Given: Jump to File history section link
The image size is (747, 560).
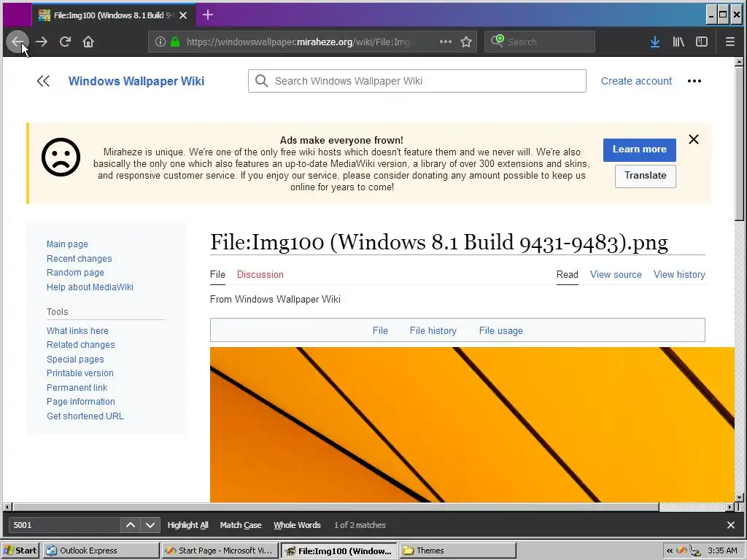Looking at the screenshot, I should point(433,330).
